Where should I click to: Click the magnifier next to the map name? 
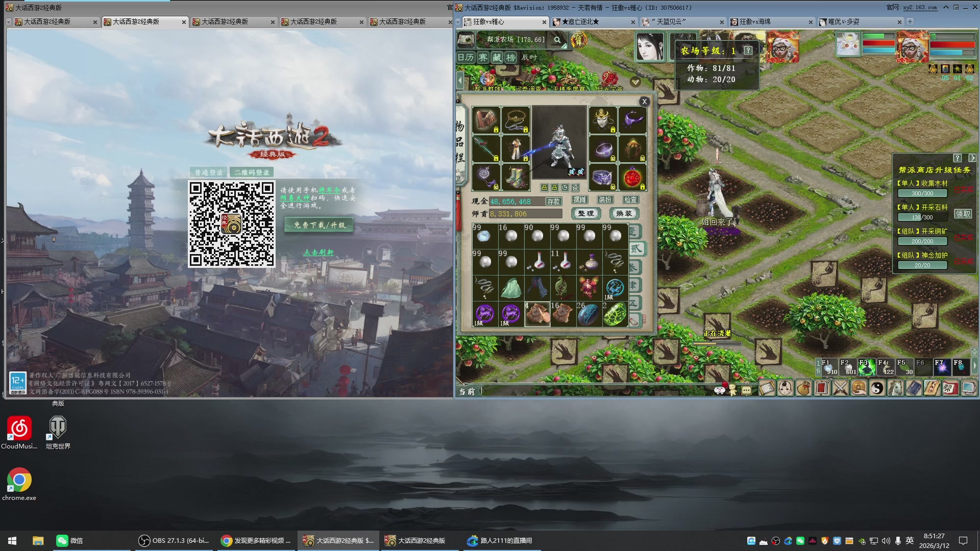pyautogui.click(x=557, y=40)
